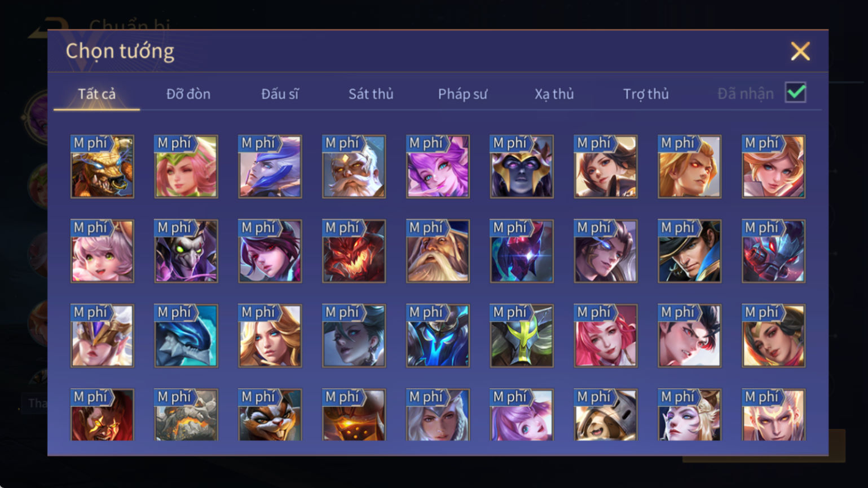868x488 pixels.
Task: Choose the blue shark creature hero
Action: click(186, 336)
